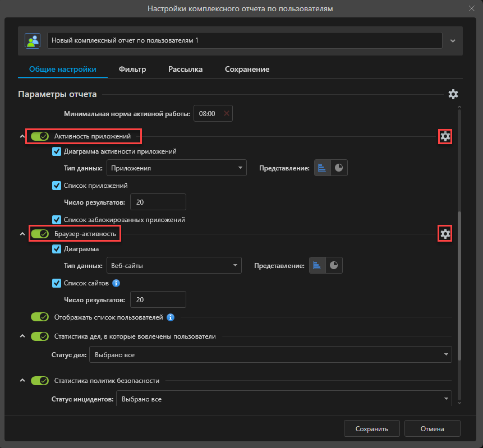Select pie chart view for applications diagram
Viewport: 483px width, 448px height.
339,168
